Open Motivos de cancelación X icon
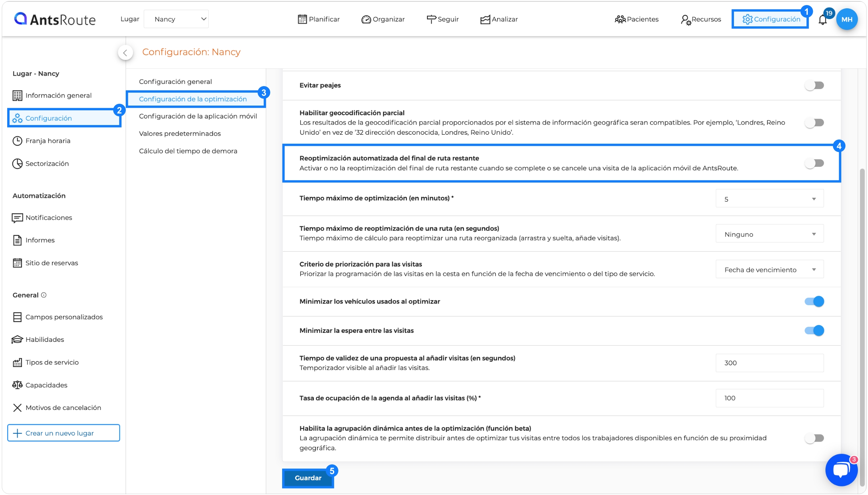The height and width of the screenshot is (495, 868). pyautogui.click(x=17, y=407)
